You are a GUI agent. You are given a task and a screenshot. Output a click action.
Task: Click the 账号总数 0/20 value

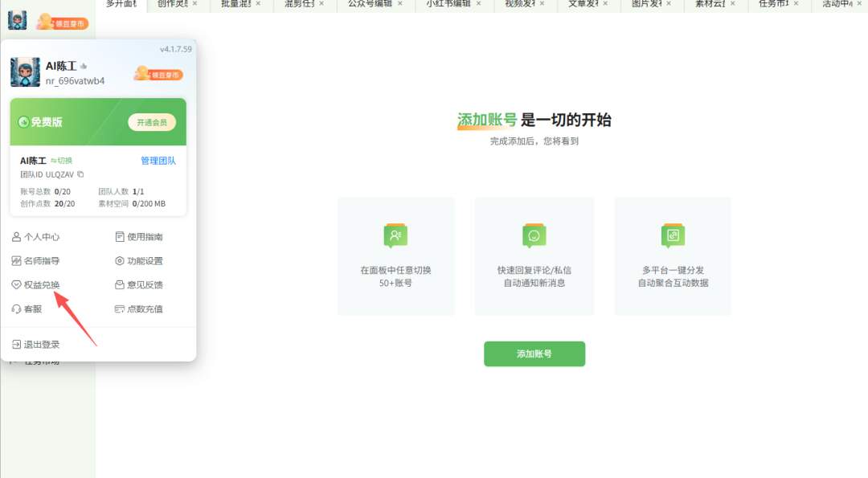pyautogui.click(x=63, y=191)
